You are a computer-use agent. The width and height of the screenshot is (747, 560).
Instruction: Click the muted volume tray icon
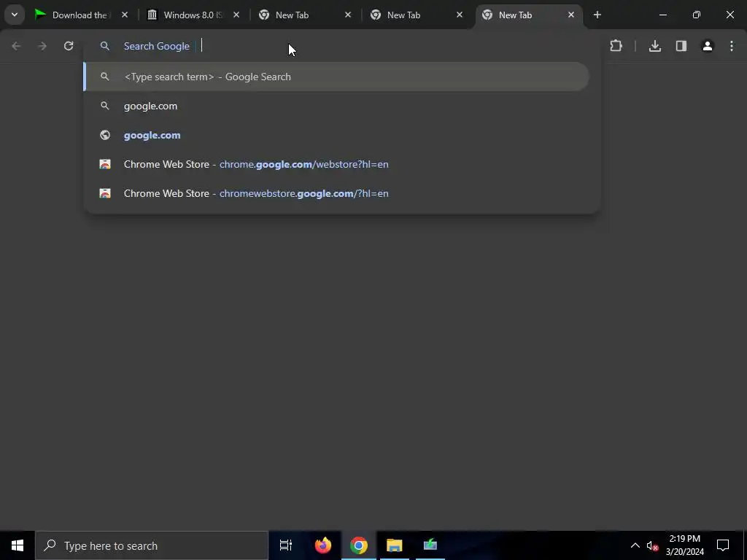[652, 545]
